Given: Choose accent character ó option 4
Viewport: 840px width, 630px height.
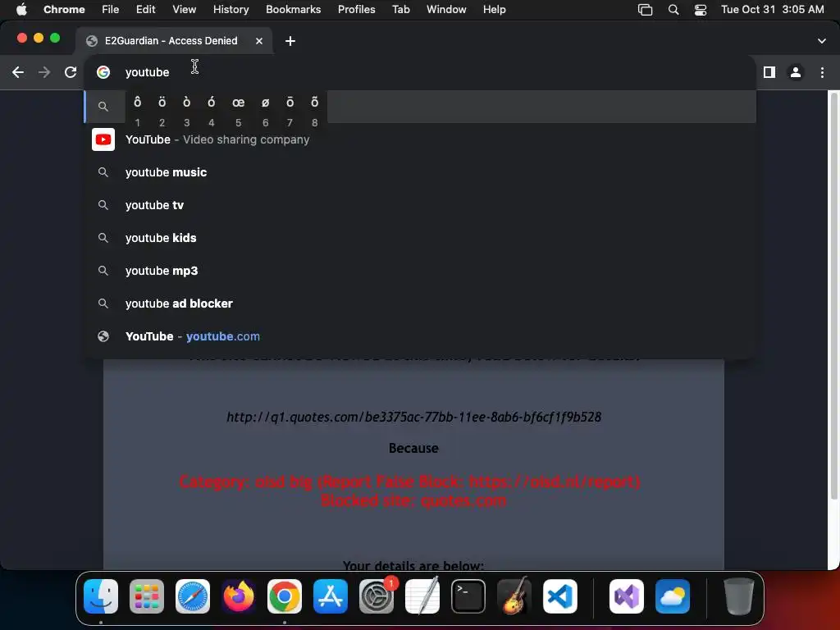Looking at the screenshot, I should [211, 111].
